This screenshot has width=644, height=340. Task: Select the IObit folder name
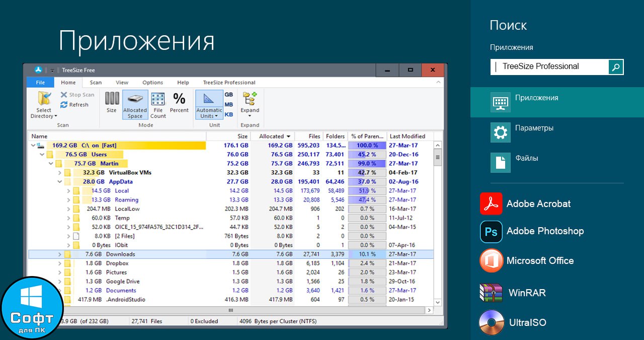pos(122,245)
